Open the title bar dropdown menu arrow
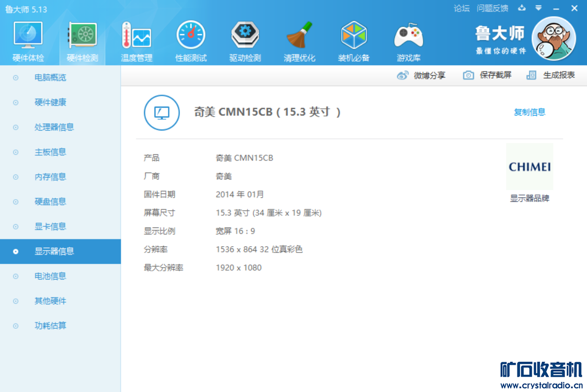 pos(538,8)
